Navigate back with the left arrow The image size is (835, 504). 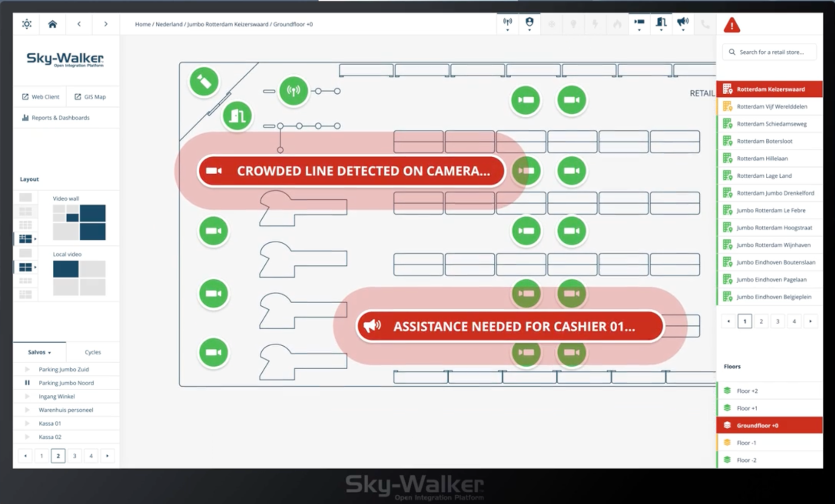click(79, 24)
